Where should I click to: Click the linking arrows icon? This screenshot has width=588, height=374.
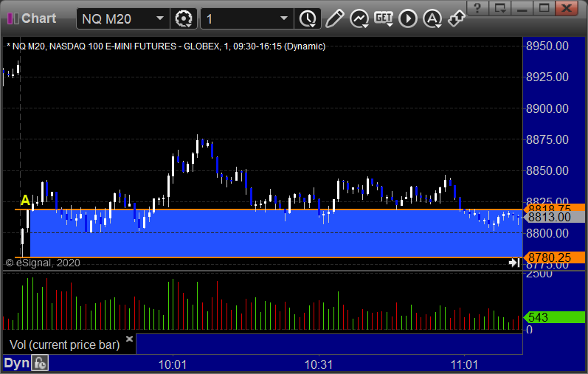[x=456, y=18]
